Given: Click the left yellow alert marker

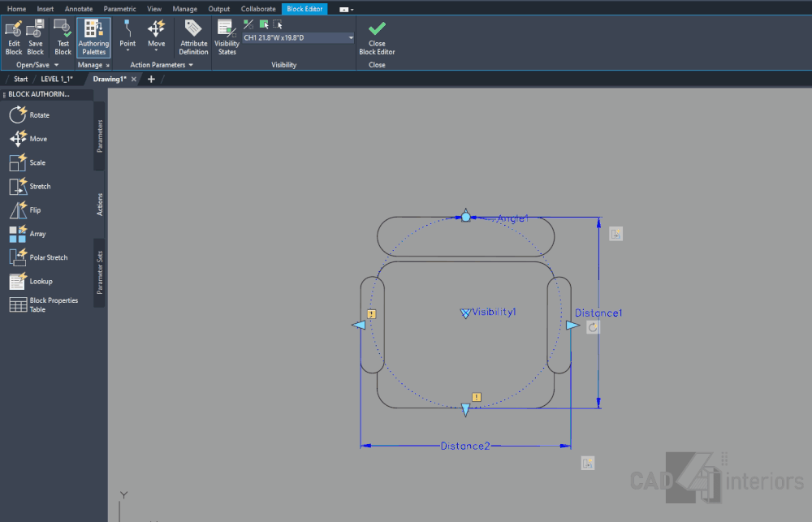Looking at the screenshot, I should [x=371, y=314].
